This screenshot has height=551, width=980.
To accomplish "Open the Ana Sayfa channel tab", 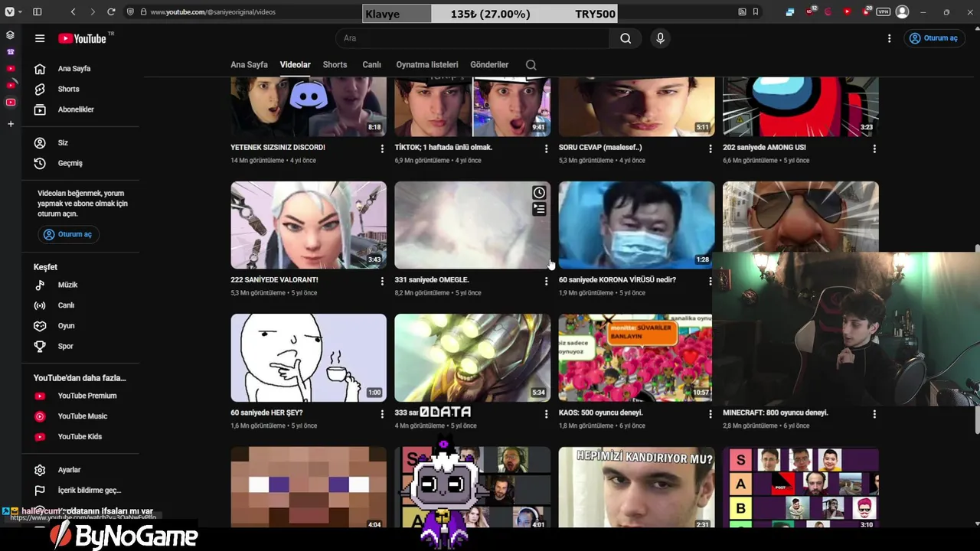I will coord(249,65).
